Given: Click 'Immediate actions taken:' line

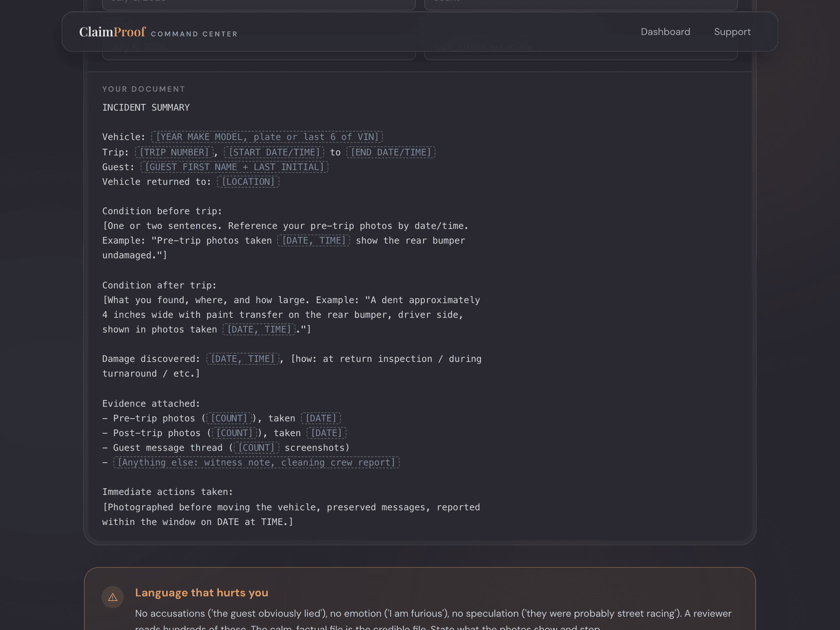Looking at the screenshot, I should 168,492.
